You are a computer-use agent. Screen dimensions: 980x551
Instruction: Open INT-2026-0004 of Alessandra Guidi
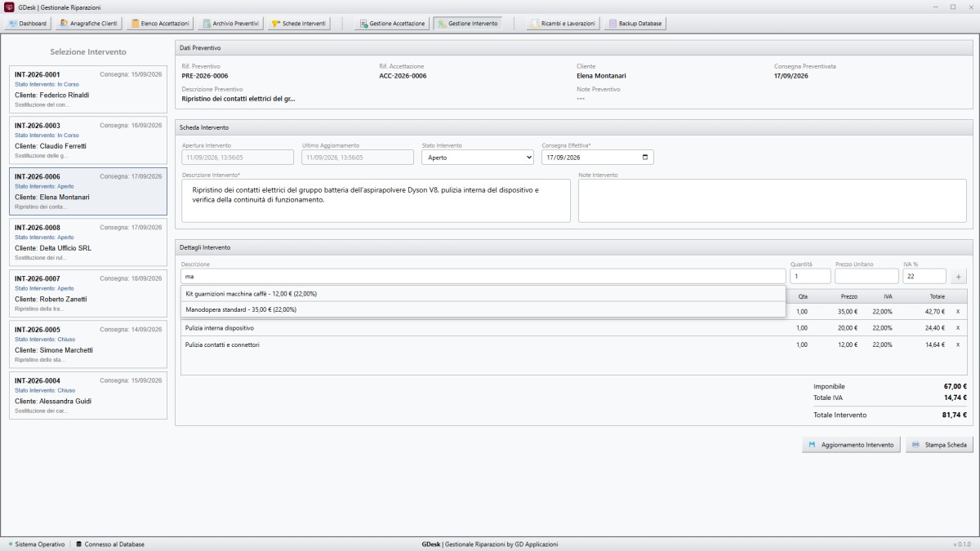[x=88, y=396]
